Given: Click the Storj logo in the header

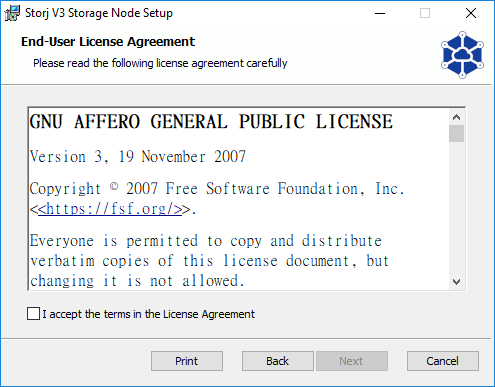Looking at the screenshot, I should click(462, 55).
